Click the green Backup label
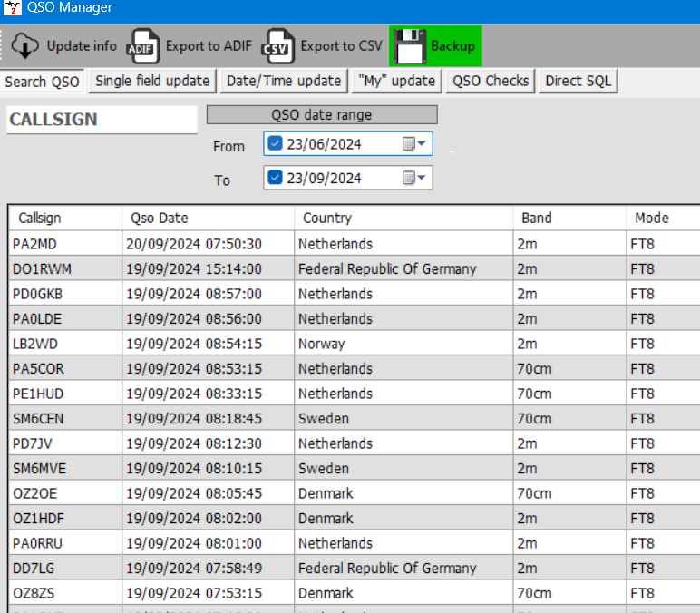This screenshot has height=613, width=700. point(452,45)
